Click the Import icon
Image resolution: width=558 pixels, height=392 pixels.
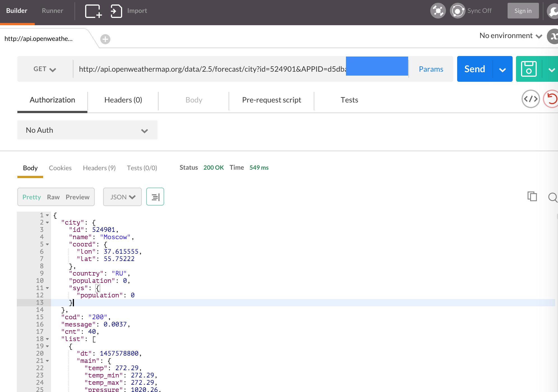point(116,11)
